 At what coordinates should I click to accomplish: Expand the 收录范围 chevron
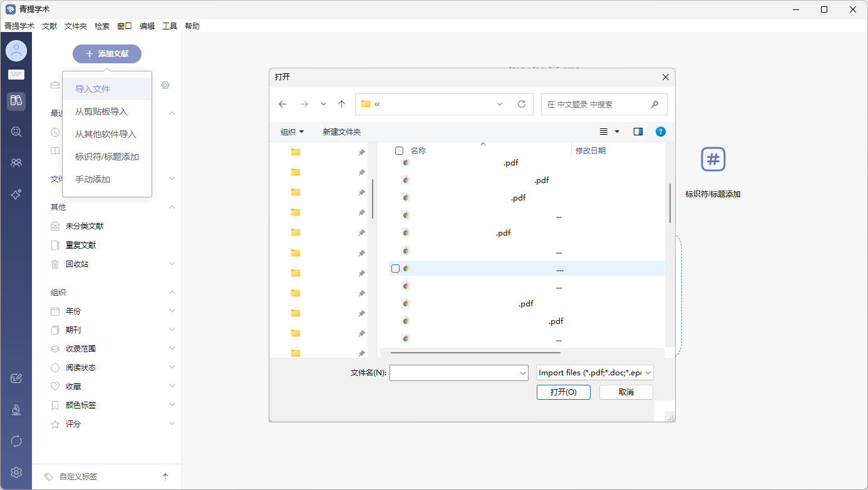pos(172,348)
